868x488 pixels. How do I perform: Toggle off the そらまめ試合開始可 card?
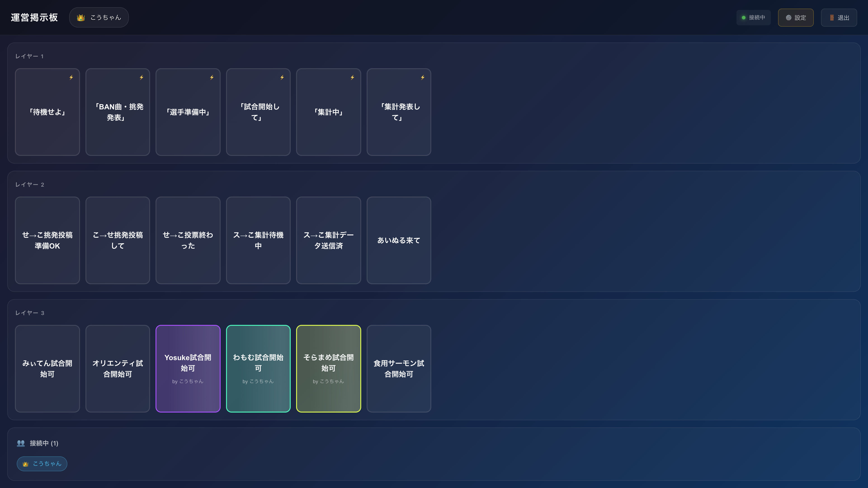coord(328,368)
